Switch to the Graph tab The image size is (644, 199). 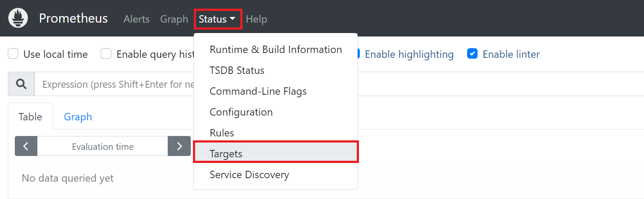(78, 117)
